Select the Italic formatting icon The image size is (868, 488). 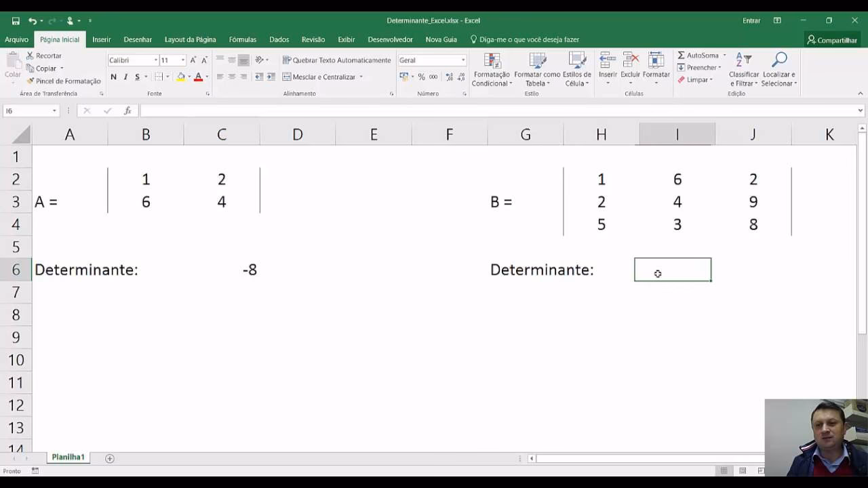125,77
